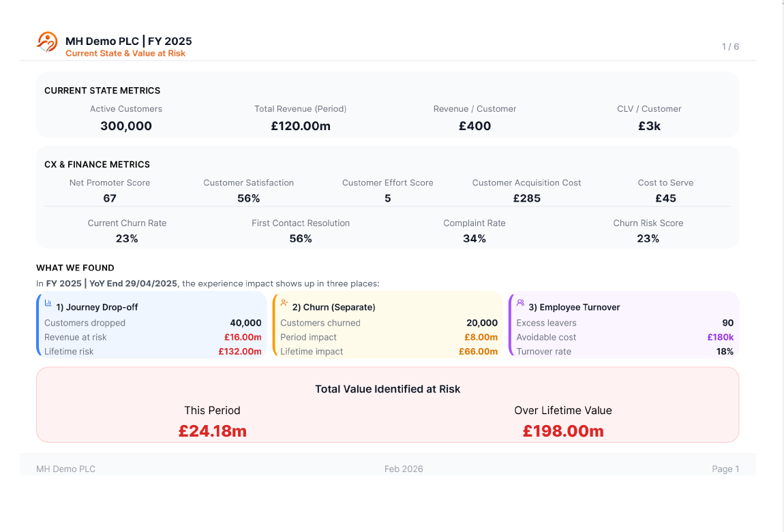Click the Page 1 footer label
This screenshot has height=532, width=784.
pyautogui.click(x=725, y=469)
